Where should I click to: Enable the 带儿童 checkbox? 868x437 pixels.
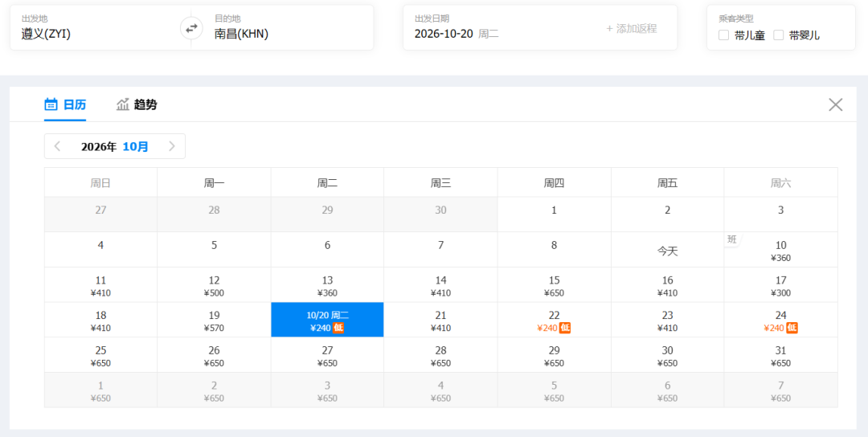[723, 35]
